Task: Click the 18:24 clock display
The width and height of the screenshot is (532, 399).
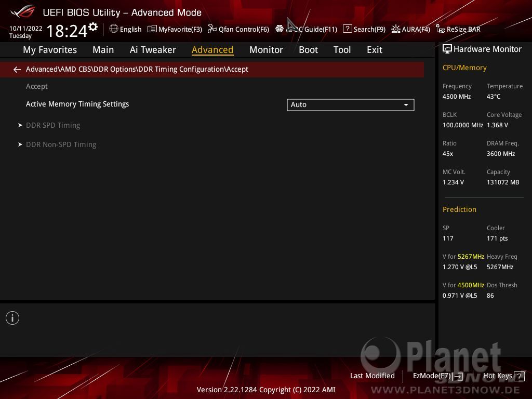Action: [67, 31]
